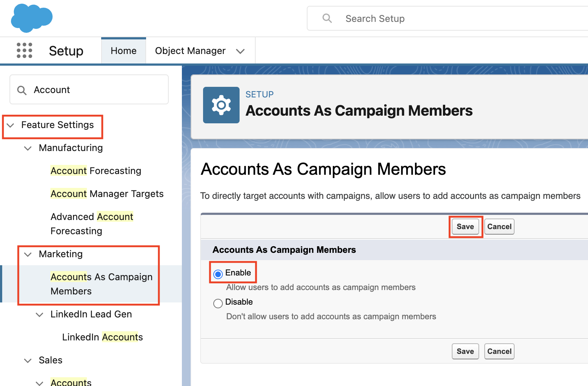The image size is (588, 386).
Task: Open Account Forecasting settings
Action: click(x=96, y=171)
